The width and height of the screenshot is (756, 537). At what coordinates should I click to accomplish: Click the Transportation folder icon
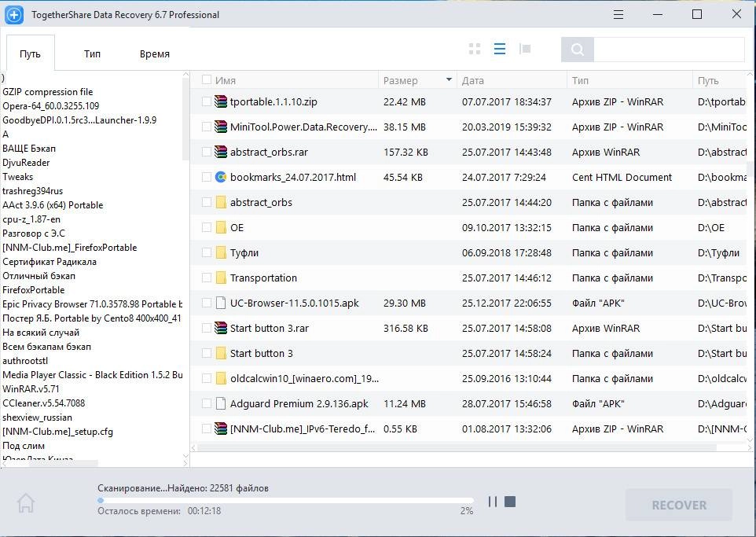(x=221, y=278)
